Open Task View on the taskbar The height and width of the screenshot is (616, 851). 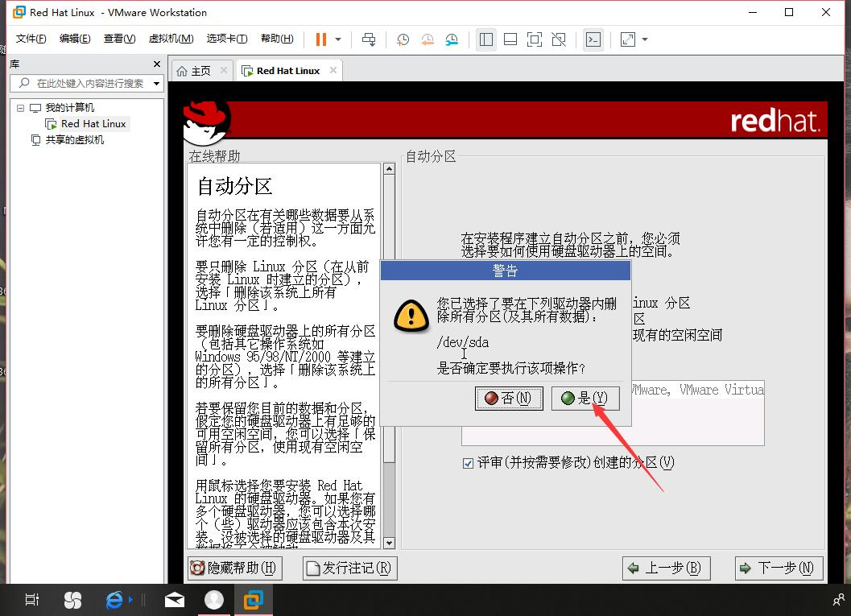coord(32,600)
